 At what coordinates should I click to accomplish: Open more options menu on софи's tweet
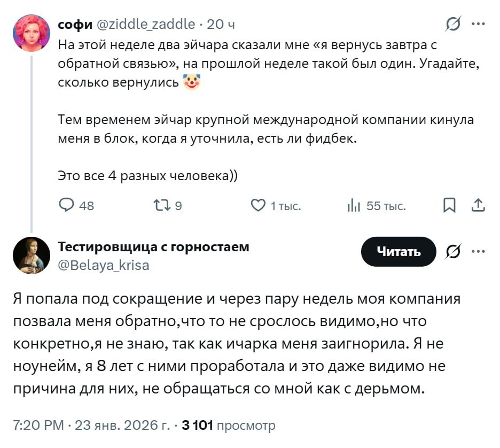point(478,24)
